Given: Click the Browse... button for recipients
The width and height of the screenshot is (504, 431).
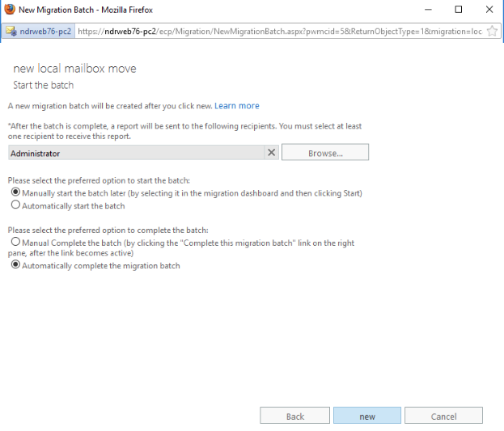Looking at the screenshot, I should (325, 152).
